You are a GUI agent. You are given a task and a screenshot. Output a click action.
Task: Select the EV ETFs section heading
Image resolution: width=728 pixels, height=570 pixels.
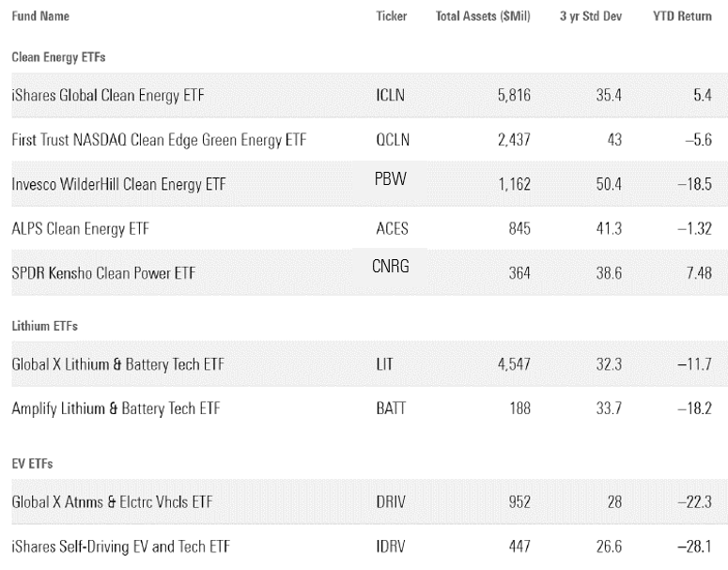pyautogui.click(x=32, y=463)
